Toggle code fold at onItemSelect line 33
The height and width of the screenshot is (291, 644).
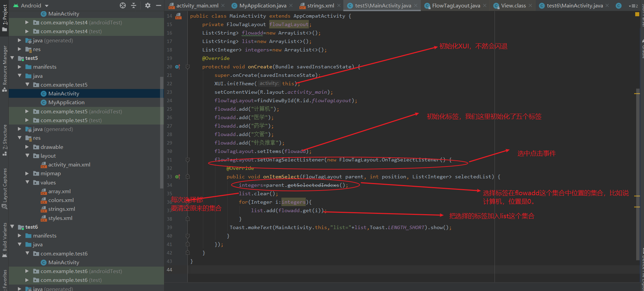tap(188, 177)
